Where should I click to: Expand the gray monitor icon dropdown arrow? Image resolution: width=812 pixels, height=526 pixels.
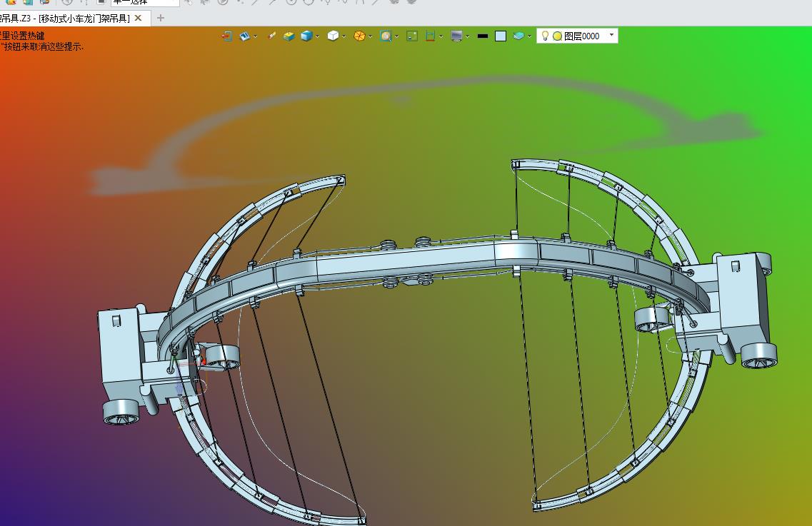point(467,36)
